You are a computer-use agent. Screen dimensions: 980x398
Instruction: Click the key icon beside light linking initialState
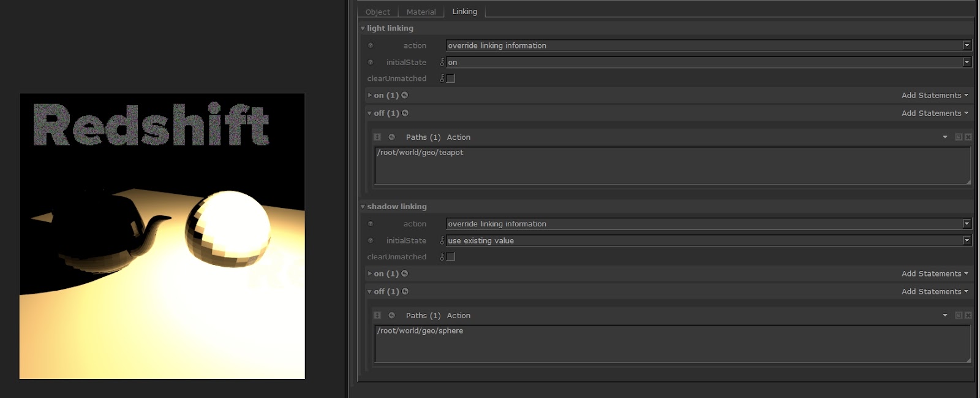(442, 62)
